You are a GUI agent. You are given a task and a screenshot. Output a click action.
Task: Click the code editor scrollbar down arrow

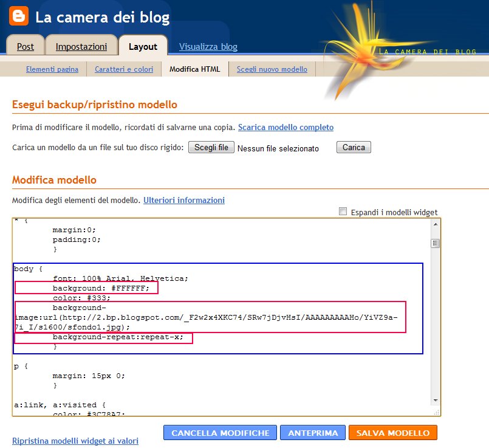pyautogui.click(x=436, y=400)
